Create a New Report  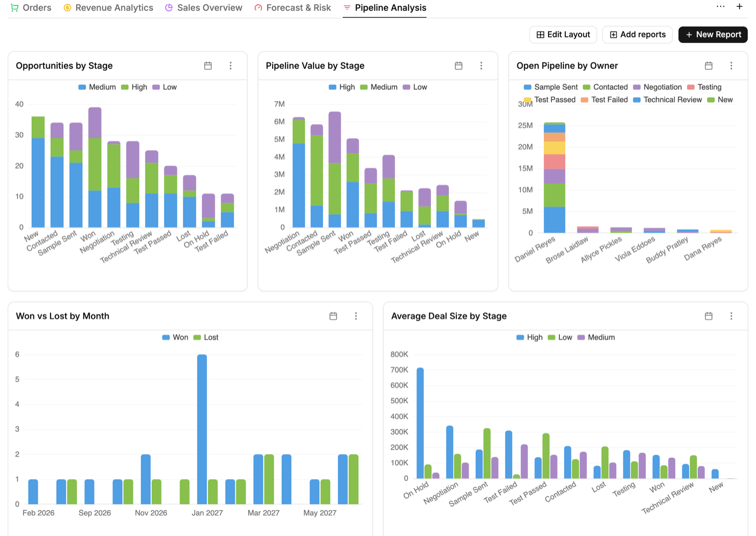[713, 35]
